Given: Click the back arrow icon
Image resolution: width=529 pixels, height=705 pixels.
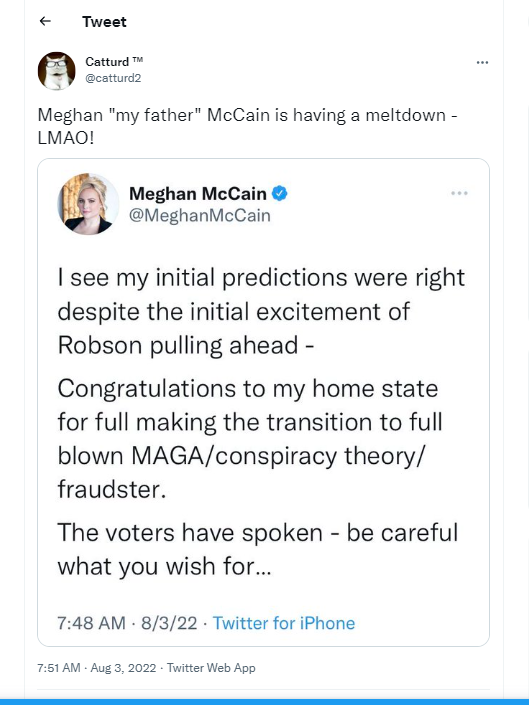Looking at the screenshot, I should pos(45,21).
